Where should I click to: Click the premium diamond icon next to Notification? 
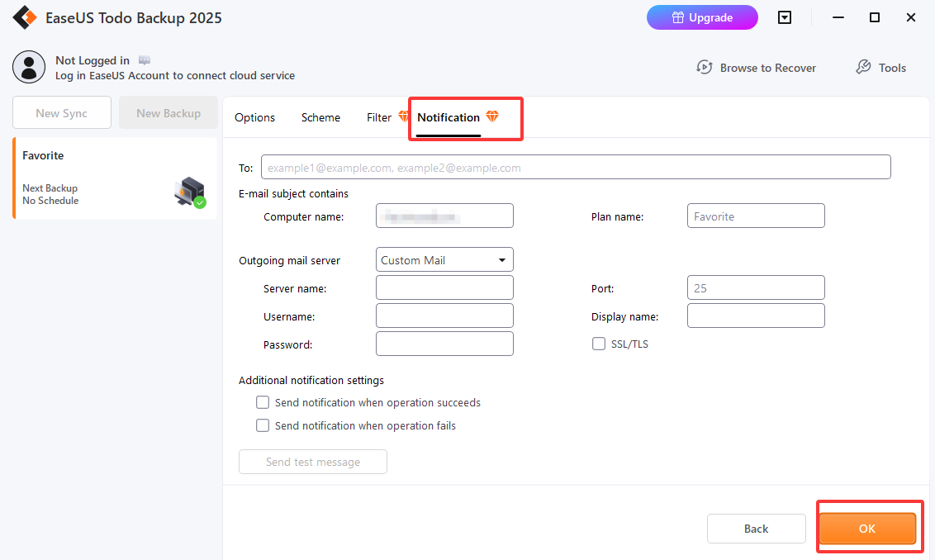[x=492, y=116]
